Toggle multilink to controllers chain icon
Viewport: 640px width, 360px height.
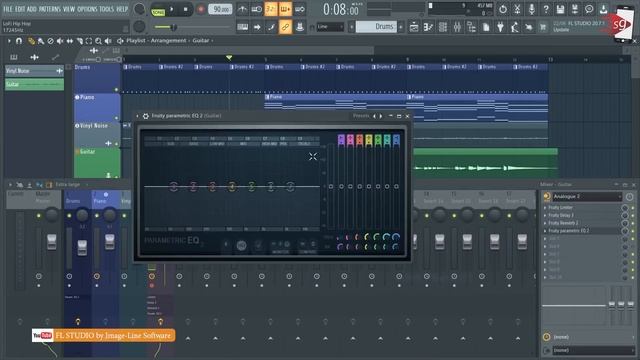coord(285,27)
